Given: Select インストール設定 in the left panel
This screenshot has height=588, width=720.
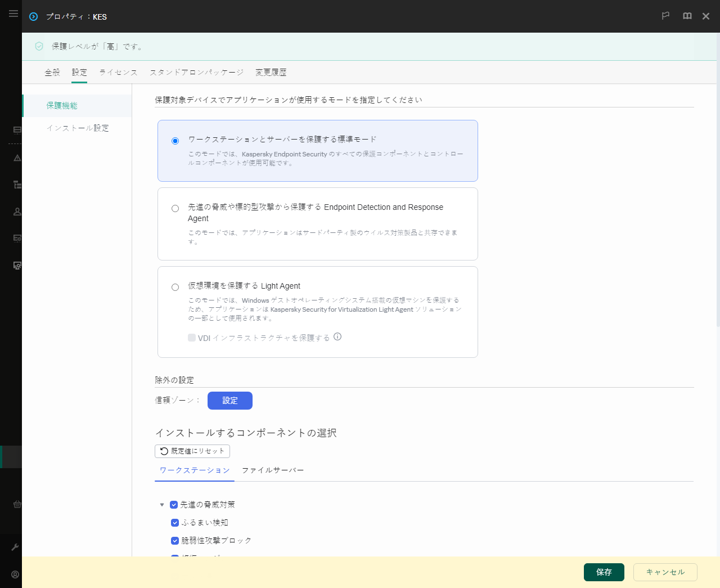Looking at the screenshot, I should (76, 128).
